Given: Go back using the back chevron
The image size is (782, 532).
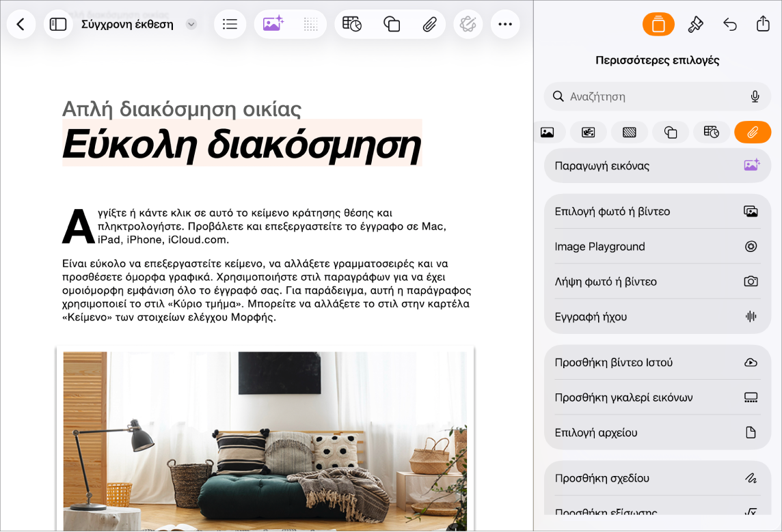Looking at the screenshot, I should [x=21, y=24].
